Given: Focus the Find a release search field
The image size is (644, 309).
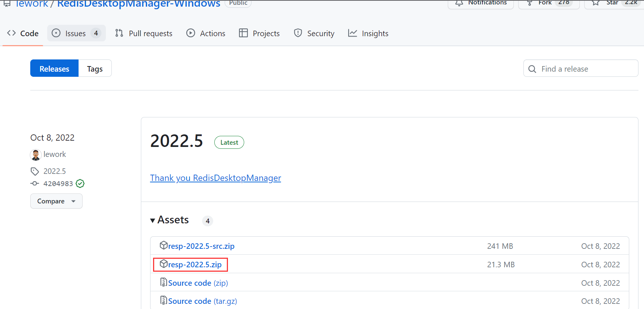Looking at the screenshot, I should 581,68.
